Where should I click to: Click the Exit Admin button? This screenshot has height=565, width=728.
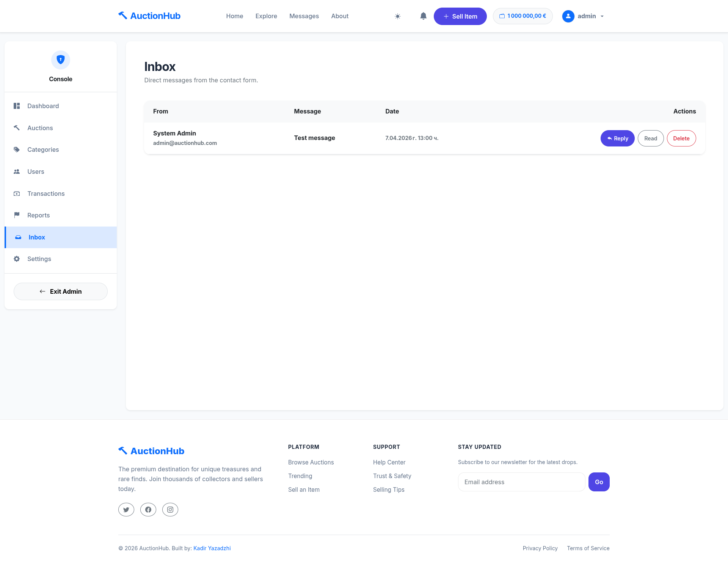pos(61,291)
